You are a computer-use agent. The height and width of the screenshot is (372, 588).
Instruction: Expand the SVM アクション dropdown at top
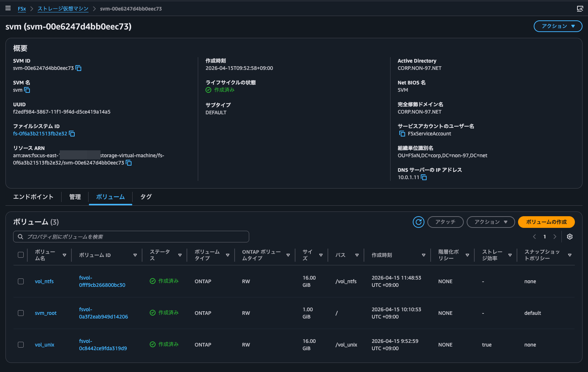[x=558, y=26]
